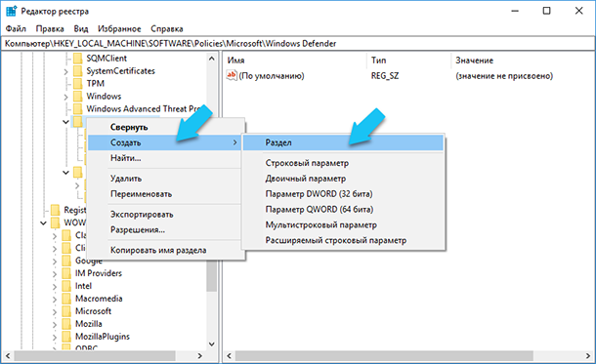Collapse the WOW6432Node key

pyautogui.click(x=43, y=222)
